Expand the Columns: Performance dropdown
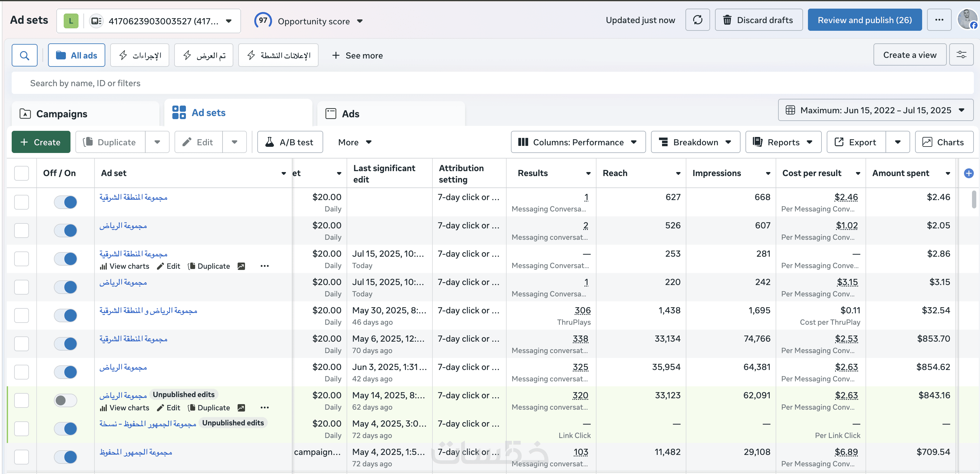This screenshot has height=474, width=980. coord(578,142)
